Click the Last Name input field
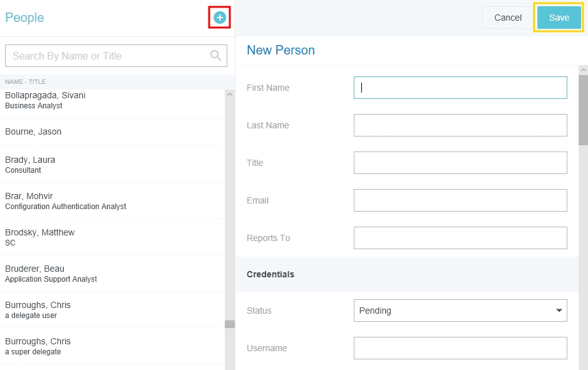This screenshot has width=588, height=370. pos(460,125)
